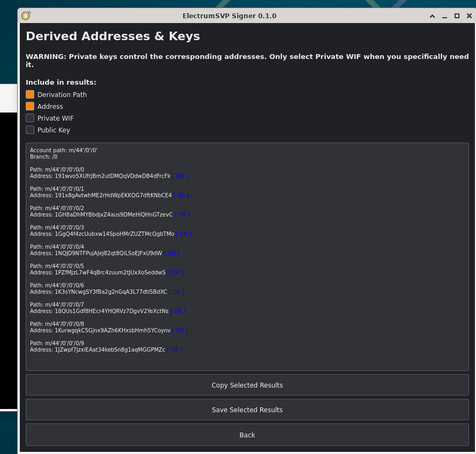Viewport: 476px width, 454px height.
Task: Click address text 191wvo5XUfrJBm2utDMQqVDdwDB4dFrcFk
Action: 112,176
